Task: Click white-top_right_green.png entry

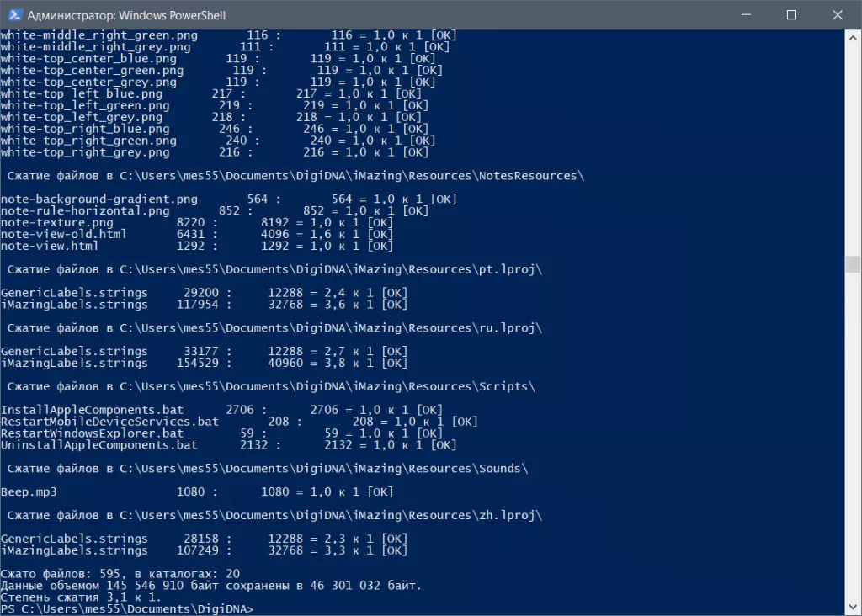Action: pyautogui.click(x=218, y=141)
